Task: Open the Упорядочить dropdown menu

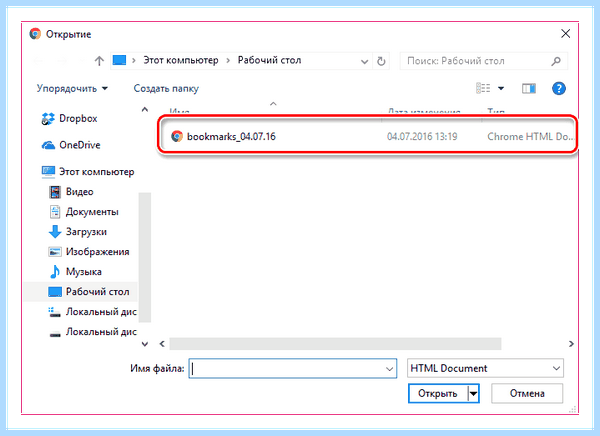Action: point(72,88)
